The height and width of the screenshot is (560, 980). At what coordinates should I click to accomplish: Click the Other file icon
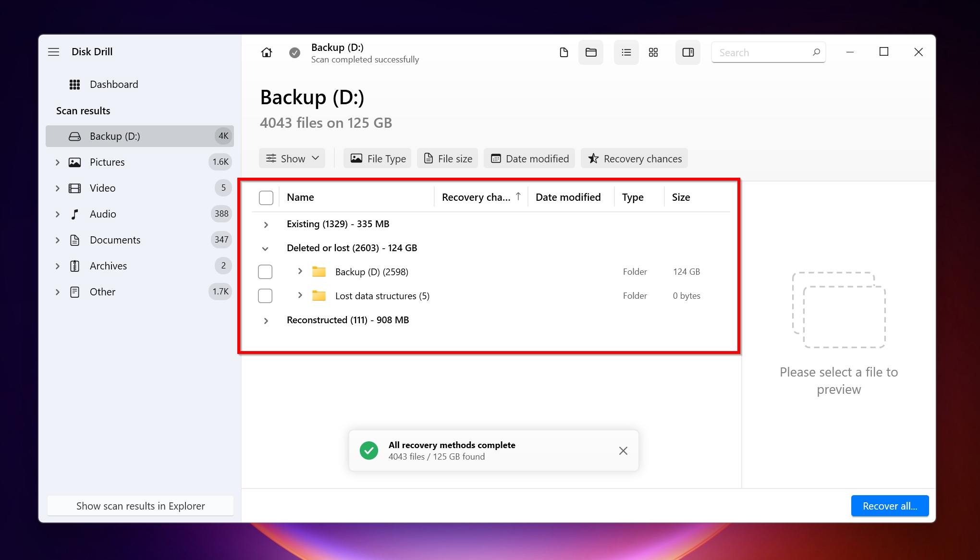[74, 292]
